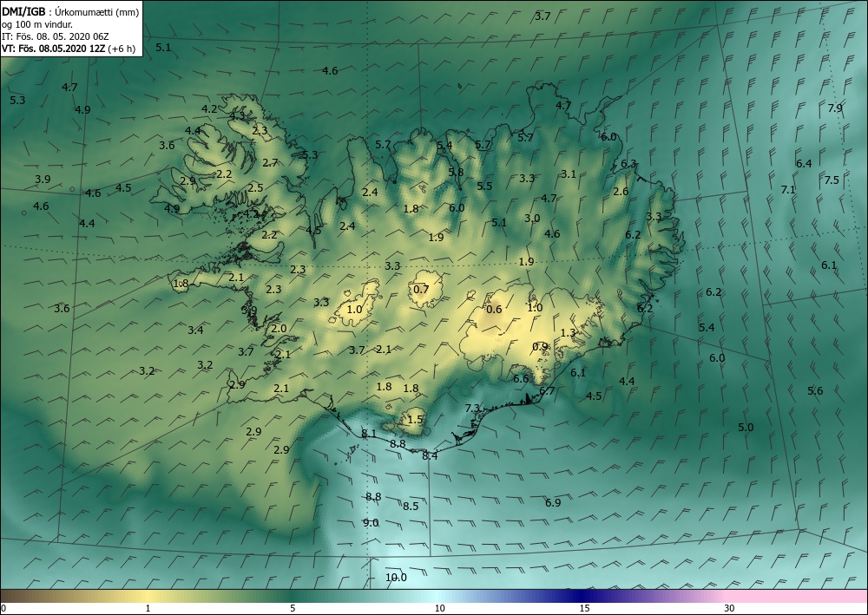
Task: Click the 'og 100 m vindur.' caption line
Action: [x=37, y=24]
